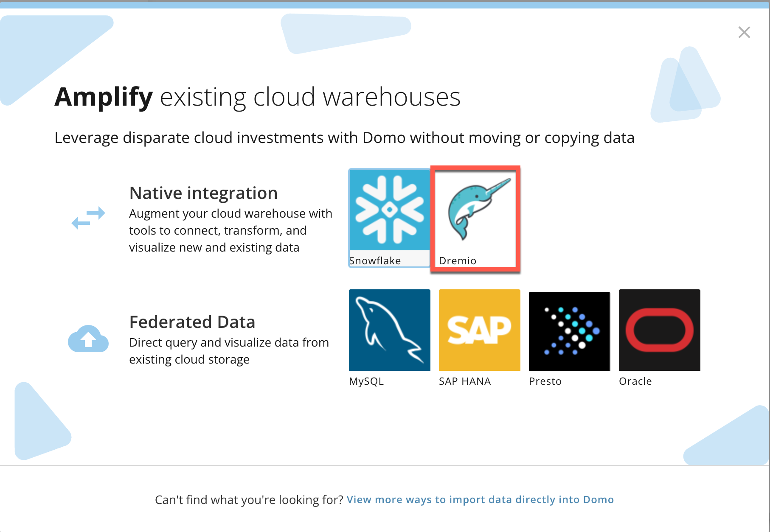Click the Amplify existing cloud warehouses title
This screenshot has height=532, width=770.
(x=257, y=97)
